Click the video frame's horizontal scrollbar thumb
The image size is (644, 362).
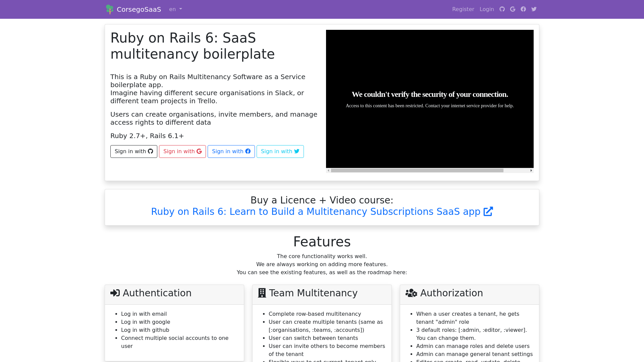417,171
